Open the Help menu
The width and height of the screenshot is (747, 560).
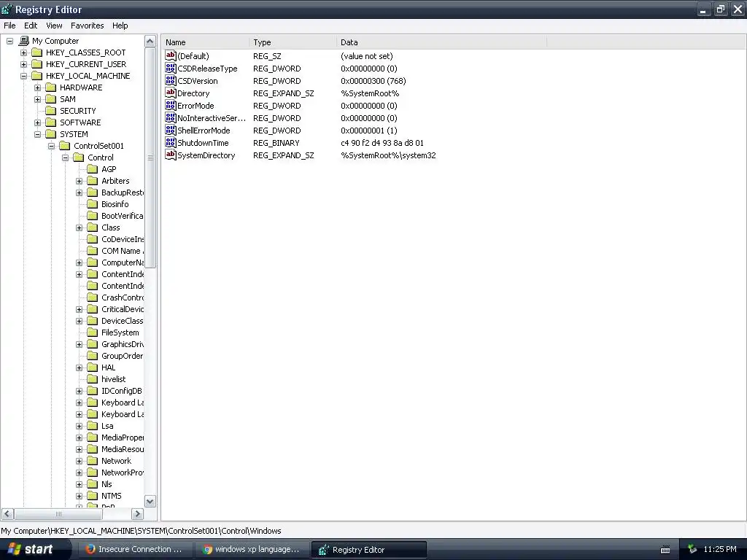click(x=120, y=26)
